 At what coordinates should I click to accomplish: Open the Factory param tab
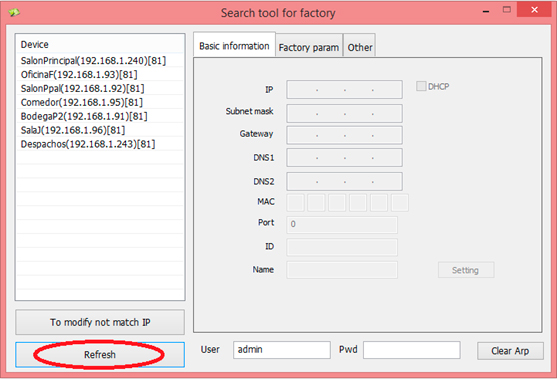click(309, 46)
